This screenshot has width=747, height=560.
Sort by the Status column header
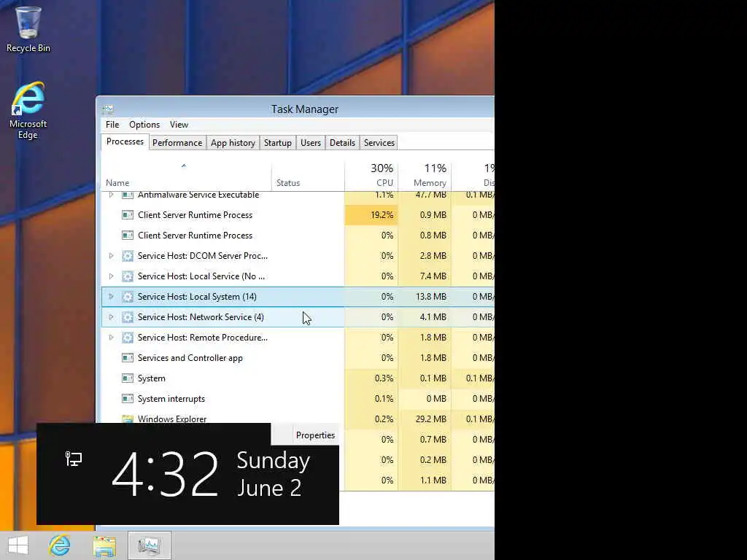[x=309, y=176]
